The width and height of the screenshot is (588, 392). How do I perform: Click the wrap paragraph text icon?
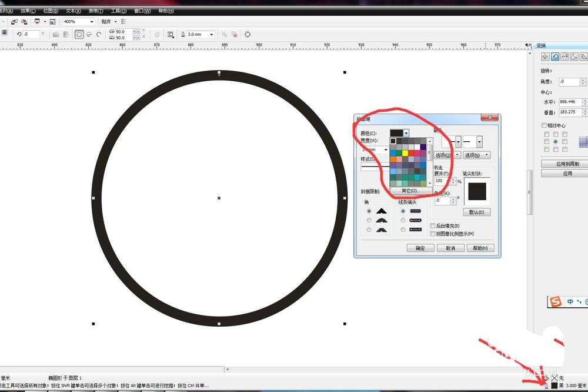click(x=171, y=35)
